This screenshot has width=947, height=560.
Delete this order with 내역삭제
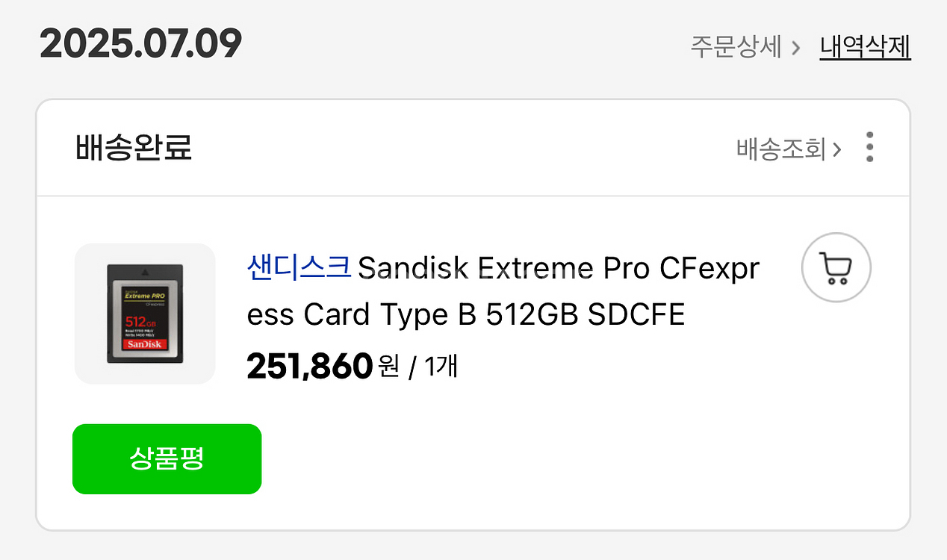point(865,47)
